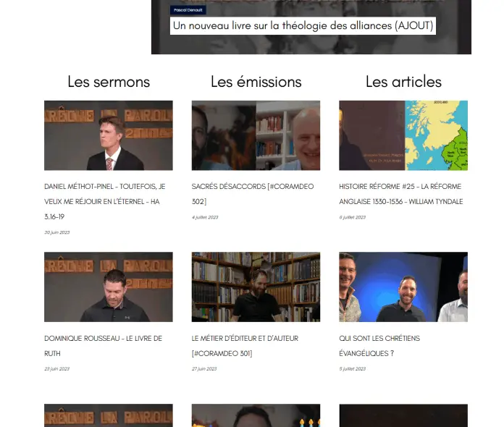
Task: Click the Histoire Réforme #25 map thumbnail
Action: (x=403, y=135)
